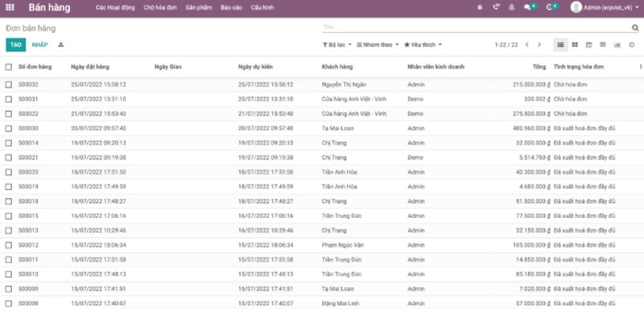Open the Cấu hình menu

(262, 7)
